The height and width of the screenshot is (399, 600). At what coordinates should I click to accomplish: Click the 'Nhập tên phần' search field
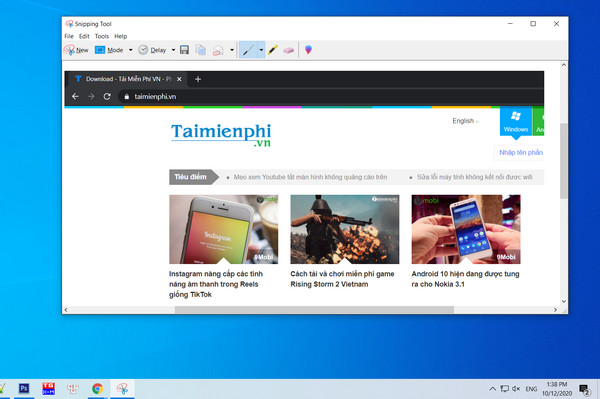click(x=519, y=153)
